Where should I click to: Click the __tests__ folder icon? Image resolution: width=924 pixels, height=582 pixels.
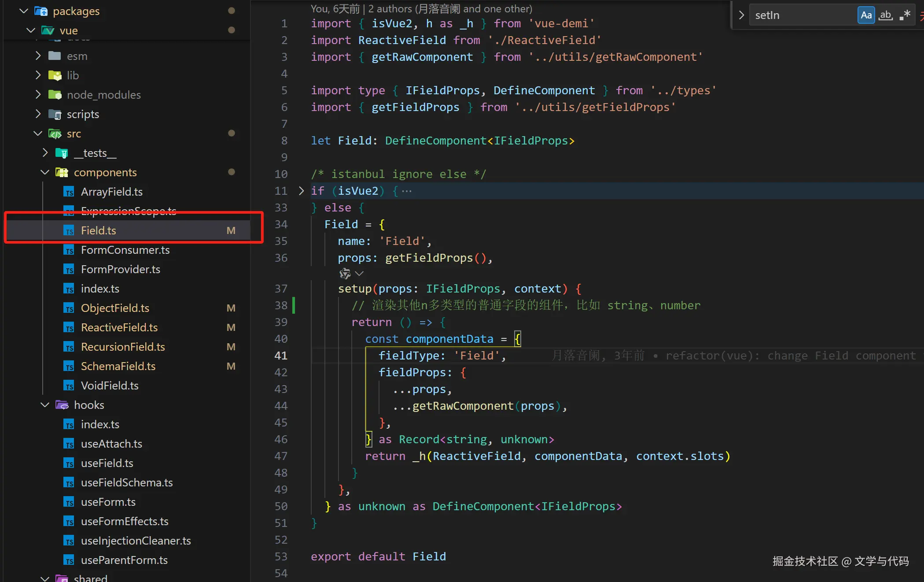coord(62,153)
